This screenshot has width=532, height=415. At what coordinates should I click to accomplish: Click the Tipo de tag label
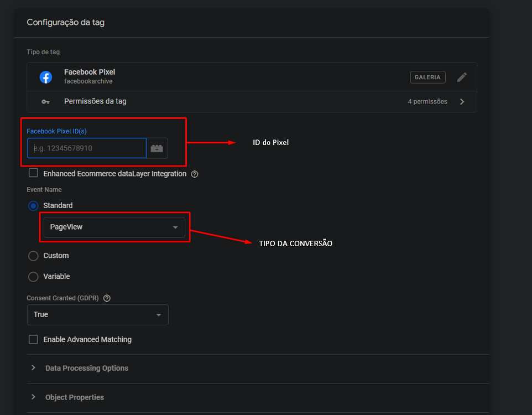[x=43, y=52]
